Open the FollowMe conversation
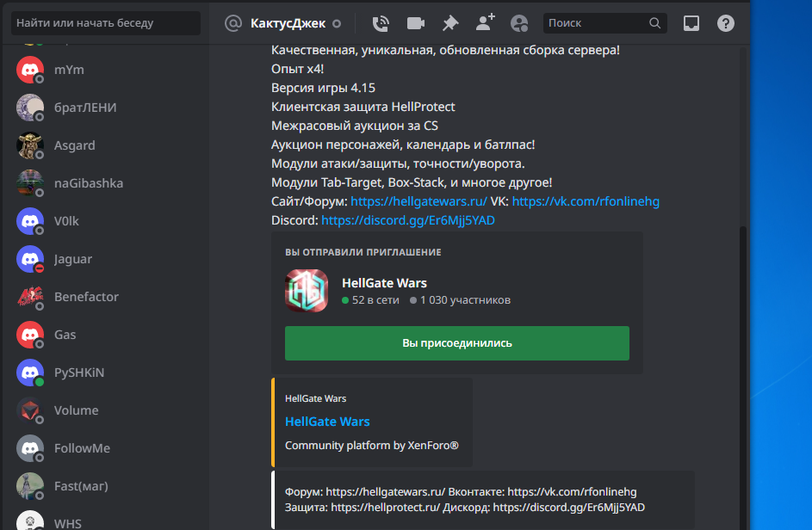812x530 pixels. click(x=106, y=448)
